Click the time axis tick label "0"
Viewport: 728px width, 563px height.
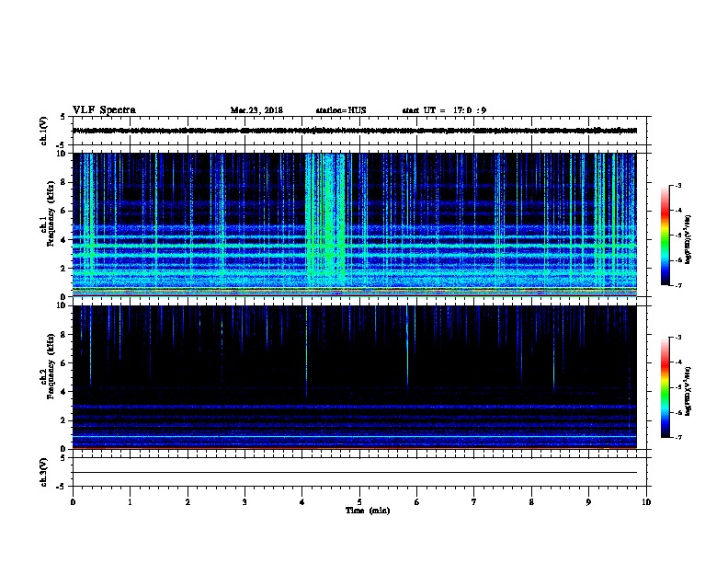point(73,502)
